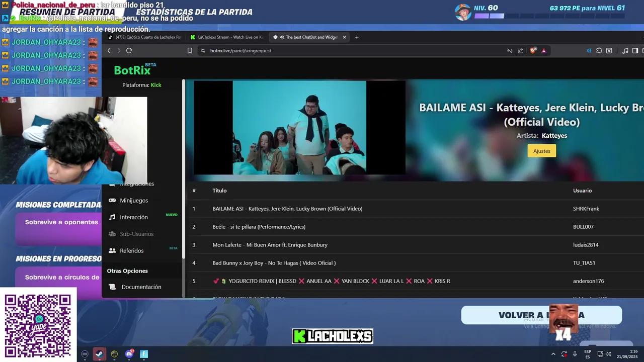Open Steam from the taskbar

pos(99,354)
